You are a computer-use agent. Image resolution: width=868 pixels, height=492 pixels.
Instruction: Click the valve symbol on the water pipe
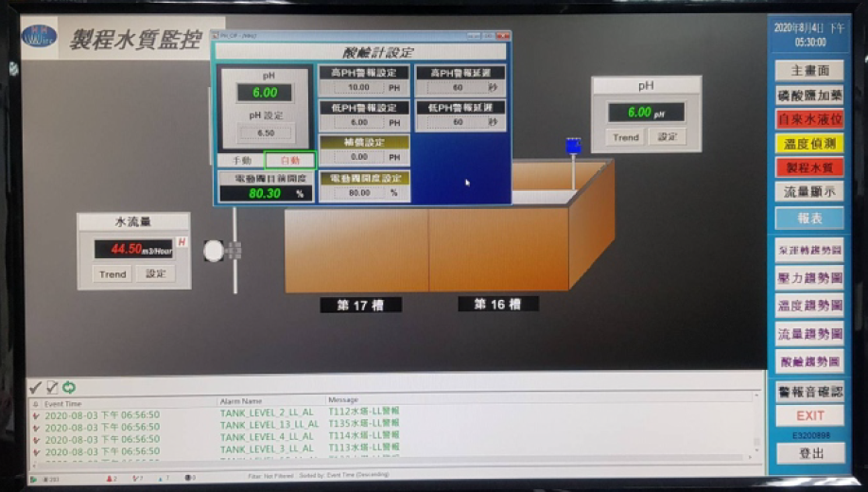(x=217, y=251)
